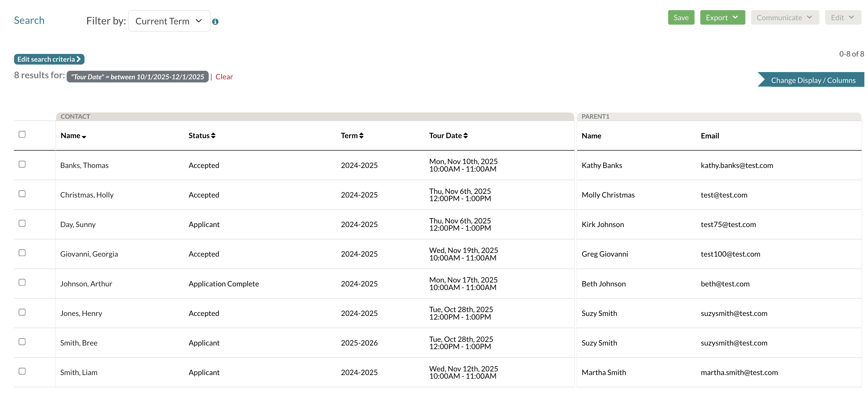Toggle the select-all checkbox in header

22,134
